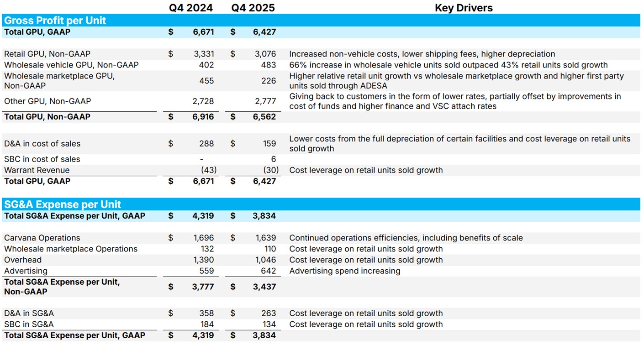
Task: Select the Retail GPU, Non-GAAP row label
Action: (48, 54)
